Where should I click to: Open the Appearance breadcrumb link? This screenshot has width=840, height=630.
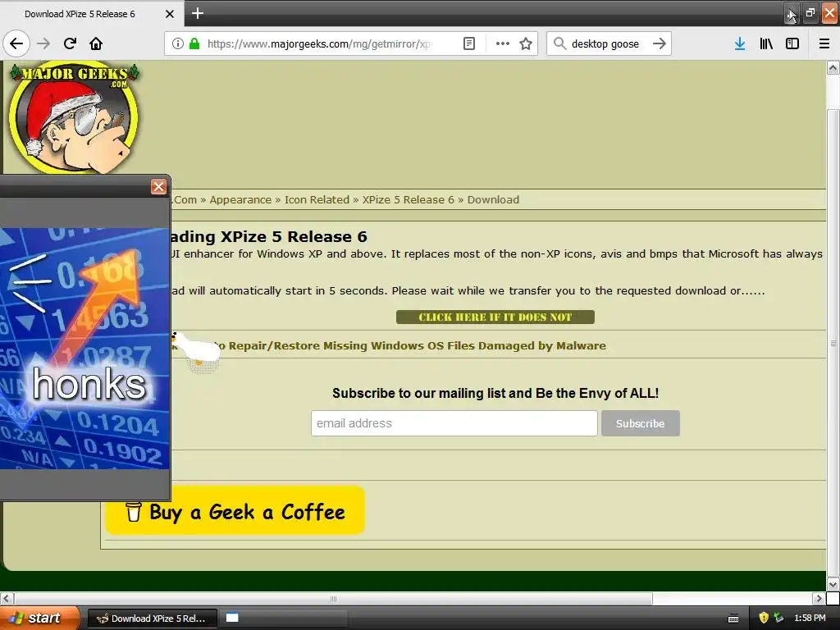(x=240, y=200)
